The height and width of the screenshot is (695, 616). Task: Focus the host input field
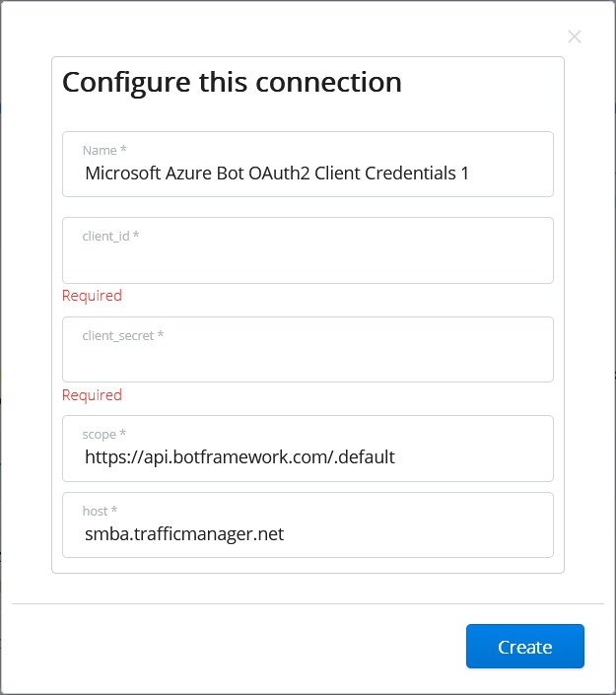[x=308, y=534]
